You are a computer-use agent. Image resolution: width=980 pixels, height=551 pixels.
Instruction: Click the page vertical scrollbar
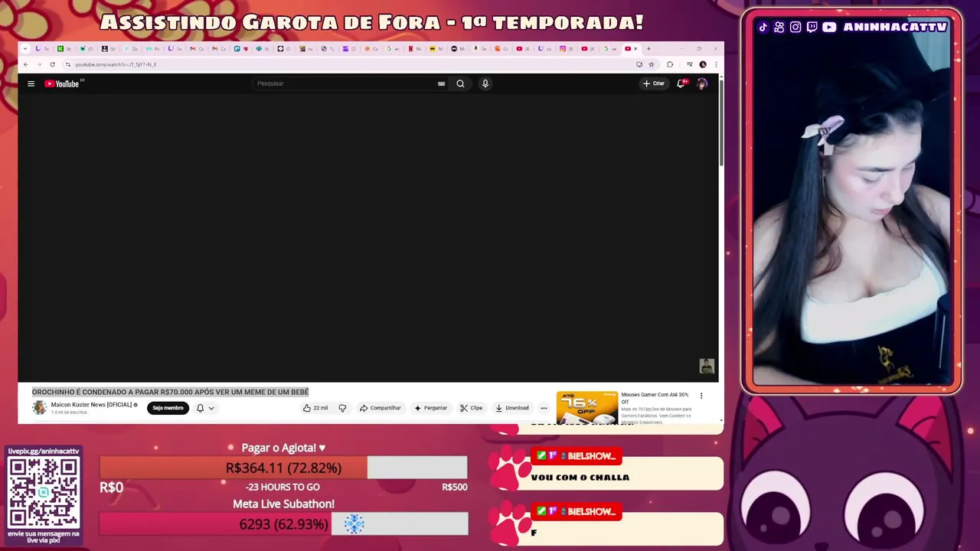point(720,122)
